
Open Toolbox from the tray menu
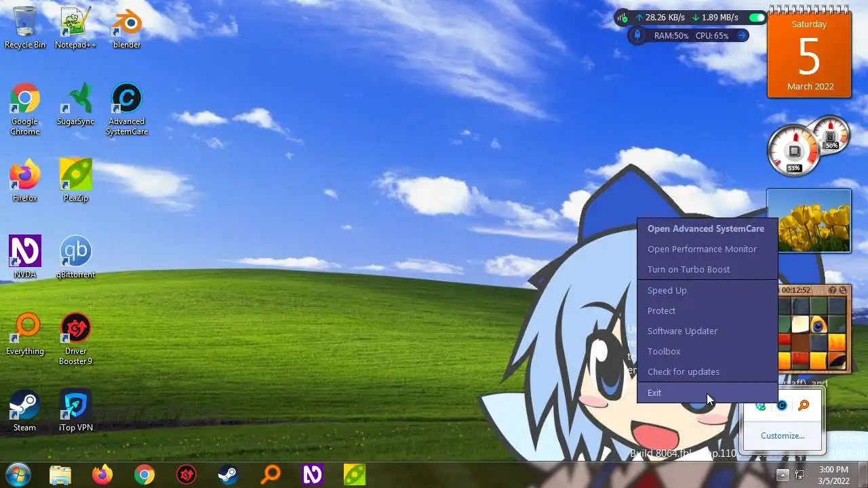click(707, 351)
